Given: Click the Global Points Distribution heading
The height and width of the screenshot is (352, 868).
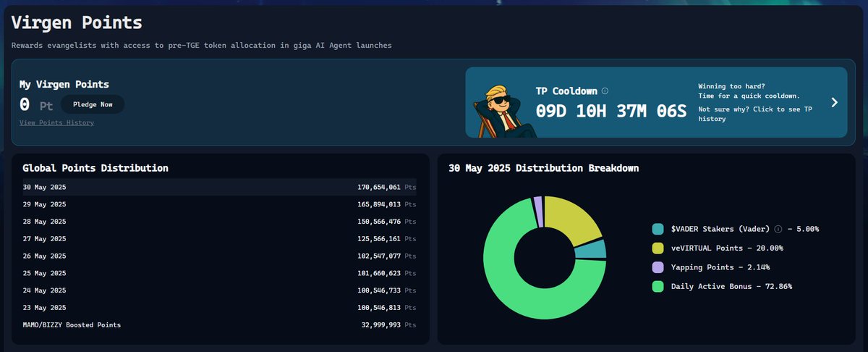Looking at the screenshot, I should [95, 168].
